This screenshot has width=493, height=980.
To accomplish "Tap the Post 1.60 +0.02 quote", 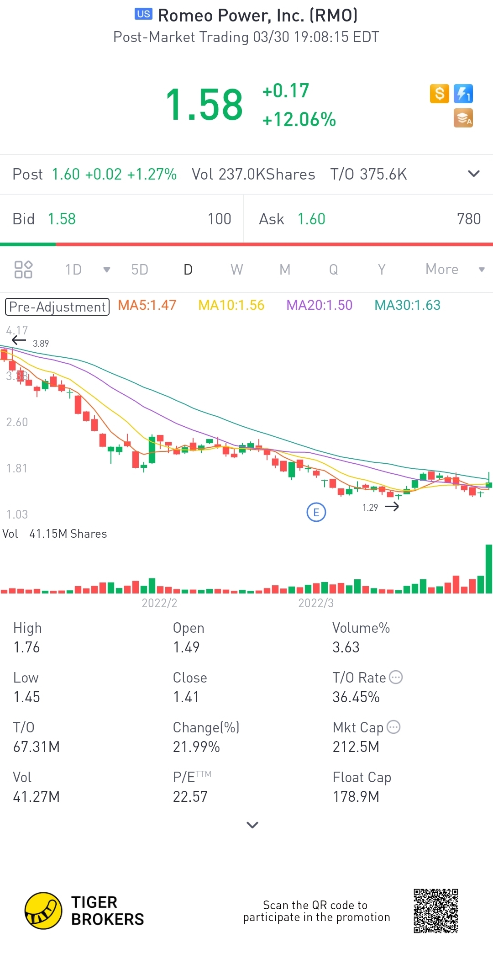I will point(94,174).
